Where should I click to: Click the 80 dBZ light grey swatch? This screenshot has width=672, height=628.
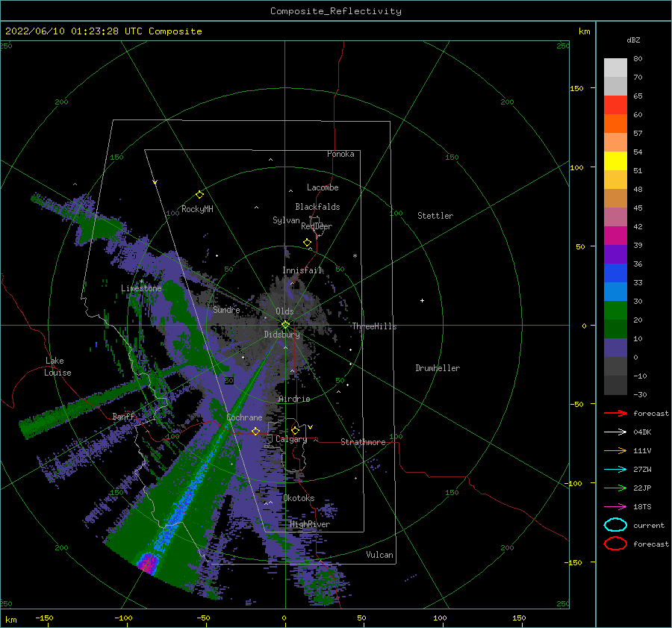[x=615, y=68]
